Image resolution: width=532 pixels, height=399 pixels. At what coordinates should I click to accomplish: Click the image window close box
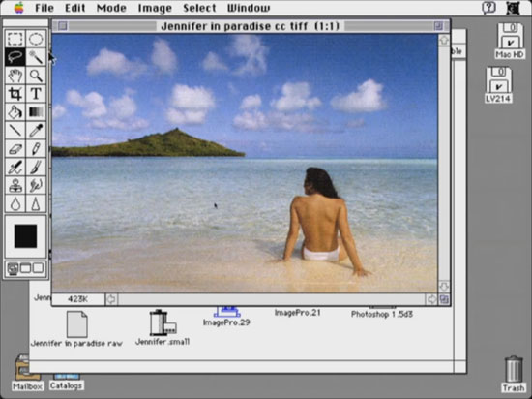coord(63,26)
